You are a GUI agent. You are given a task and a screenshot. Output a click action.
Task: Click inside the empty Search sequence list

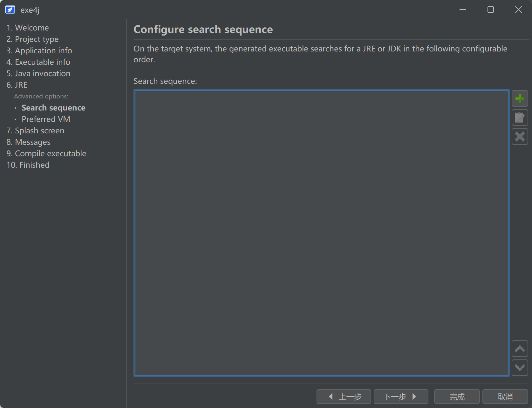321,233
